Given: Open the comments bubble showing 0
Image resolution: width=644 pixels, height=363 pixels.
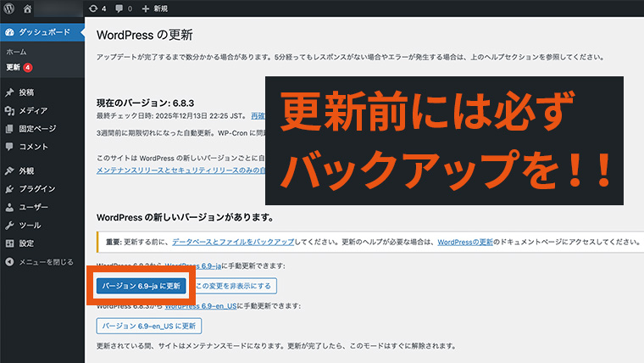Looking at the screenshot, I should 124,8.
